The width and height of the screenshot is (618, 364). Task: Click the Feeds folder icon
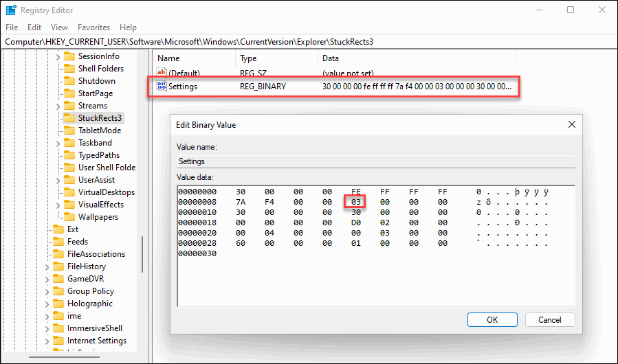pos(58,242)
